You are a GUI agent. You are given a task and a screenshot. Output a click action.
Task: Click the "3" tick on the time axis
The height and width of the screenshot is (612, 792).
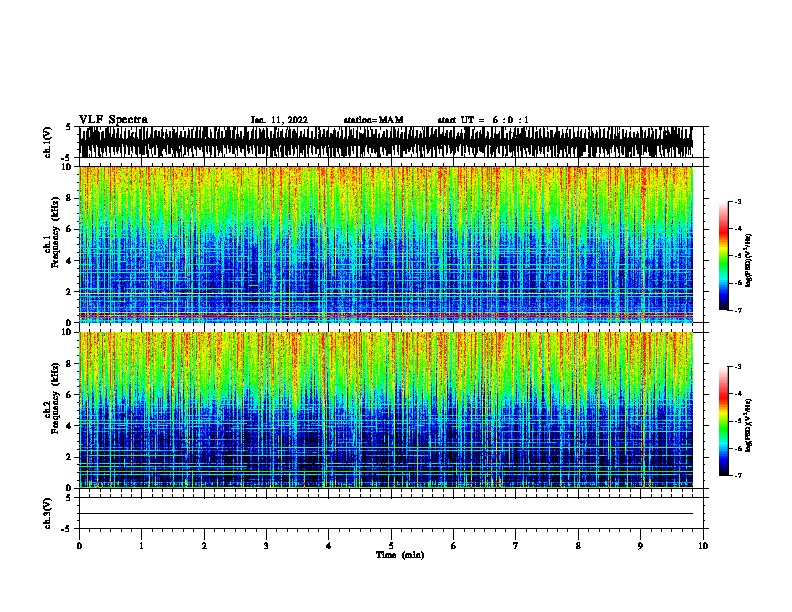coord(266,546)
